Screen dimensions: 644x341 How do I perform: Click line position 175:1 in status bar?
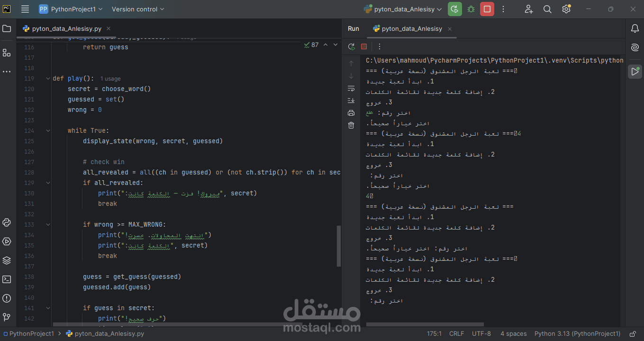tap(434, 334)
